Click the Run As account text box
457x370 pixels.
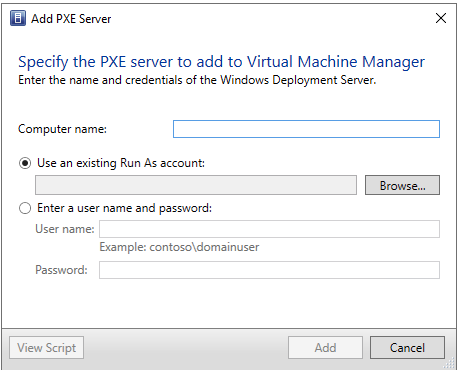point(196,185)
